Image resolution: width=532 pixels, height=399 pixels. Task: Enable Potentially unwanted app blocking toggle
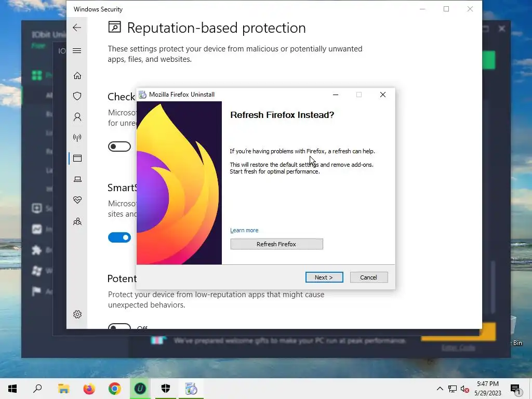pyautogui.click(x=119, y=326)
